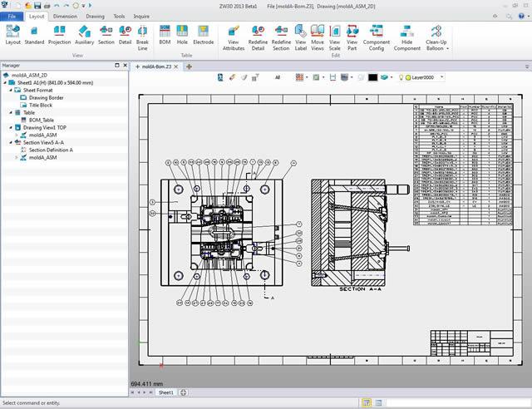Screen dimensions: 532x409
Task: Open the File menu button
Action: [x=12, y=16]
